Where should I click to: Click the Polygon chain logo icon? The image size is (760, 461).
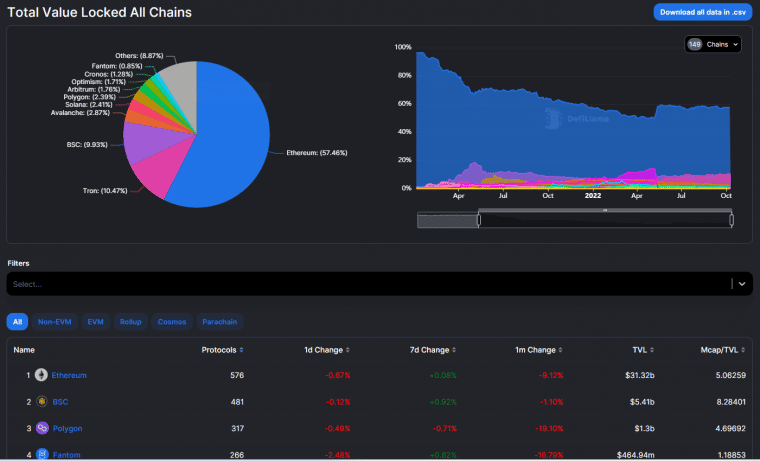tap(42, 428)
